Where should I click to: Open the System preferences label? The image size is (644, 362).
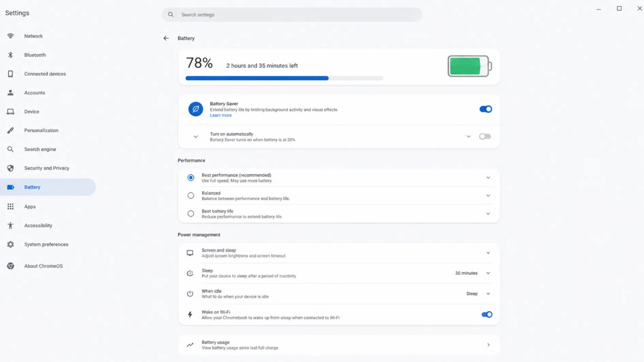pos(46,245)
